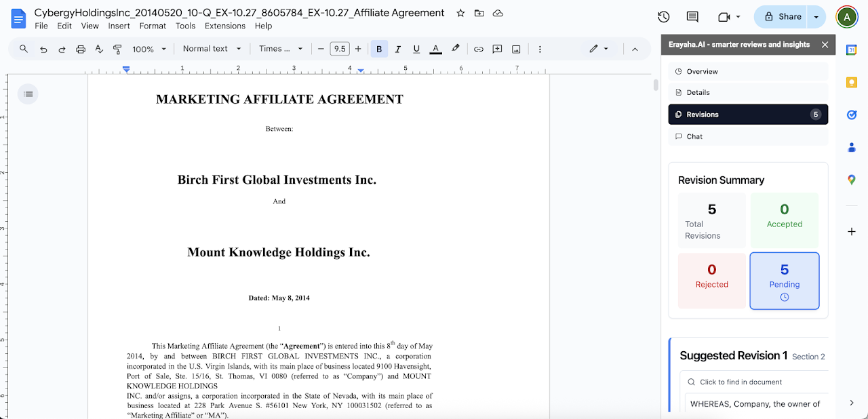Open the zoom 100% dropdown

149,49
